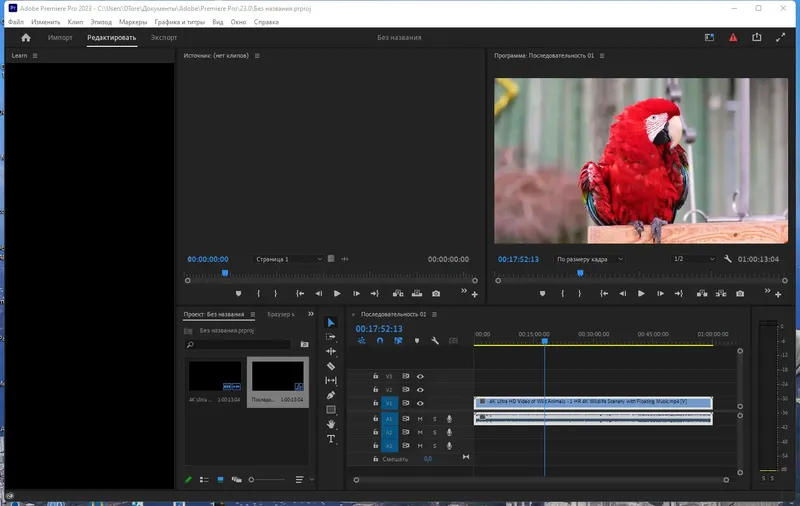Select the Hand tool
The image size is (800, 506).
tap(331, 424)
